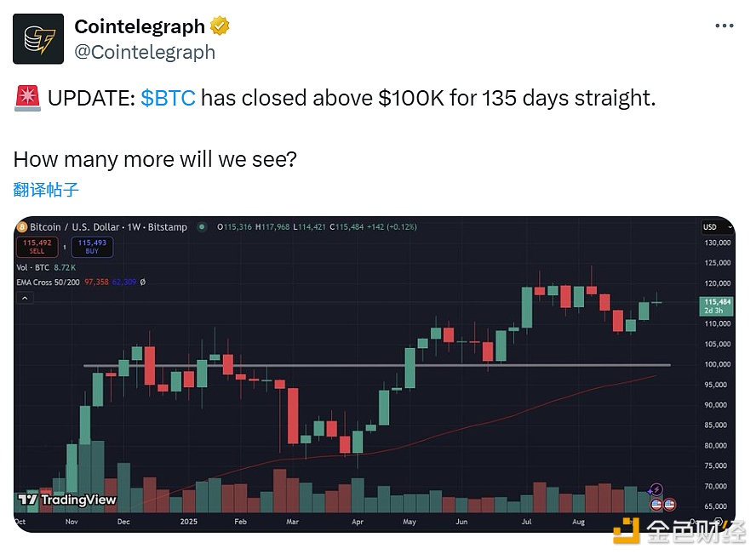Open the three-dot more options menu
The width and height of the screenshot is (756, 554).
tap(724, 26)
